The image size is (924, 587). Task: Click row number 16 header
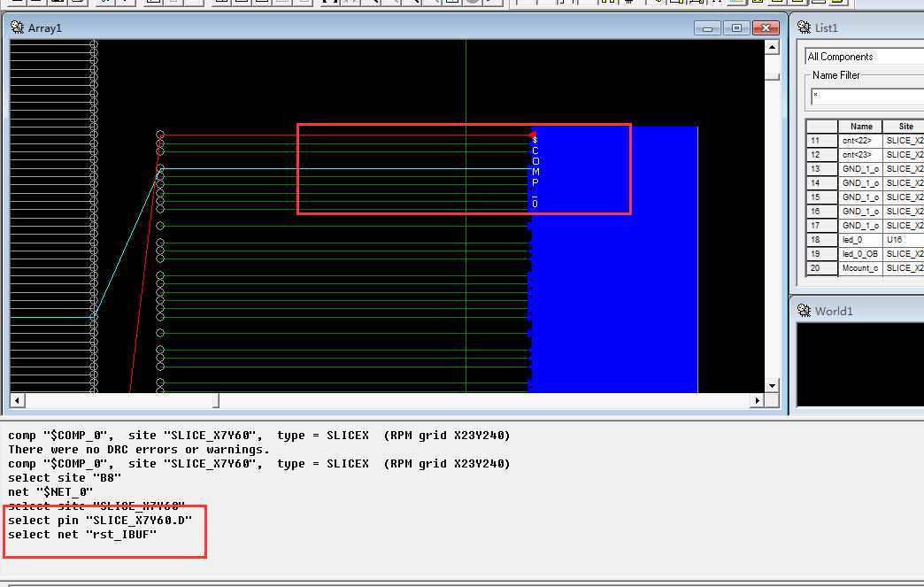click(x=821, y=211)
